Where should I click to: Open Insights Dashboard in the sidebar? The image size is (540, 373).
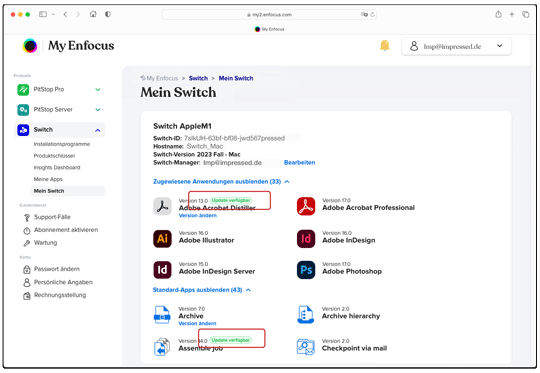(57, 167)
